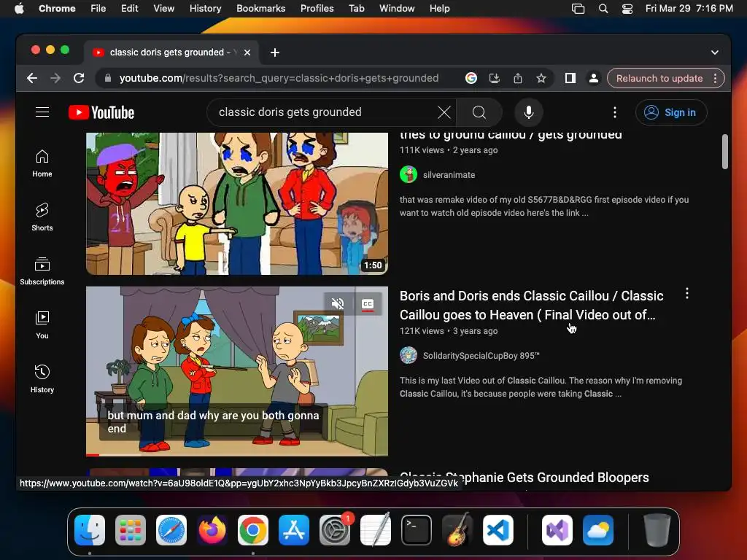Open Shorts in the sidebar
This screenshot has width=747, height=560.
(x=42, y=217)
